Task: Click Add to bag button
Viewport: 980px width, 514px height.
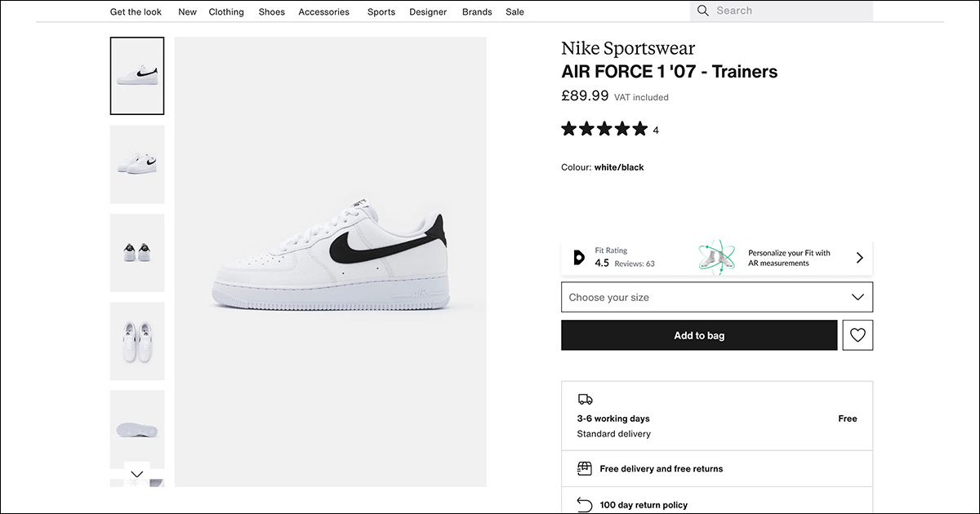Action: pos(699,335)
